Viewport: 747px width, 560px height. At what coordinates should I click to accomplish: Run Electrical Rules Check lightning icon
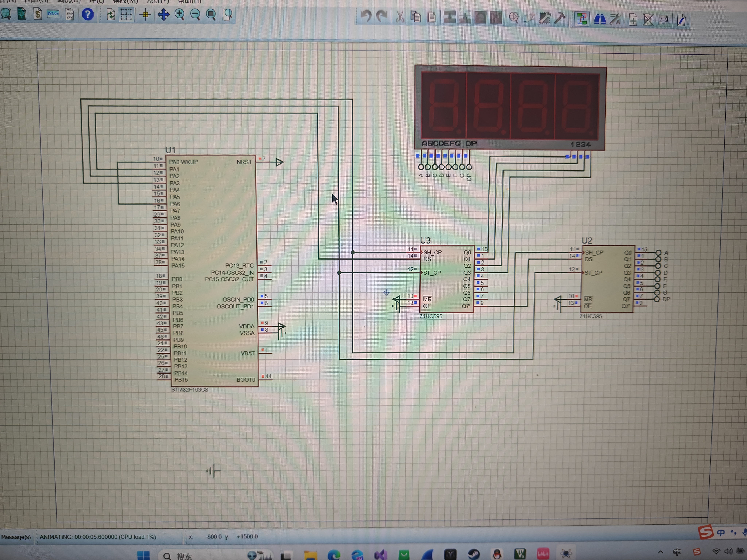pyautogui.click(x=681, y=20)
